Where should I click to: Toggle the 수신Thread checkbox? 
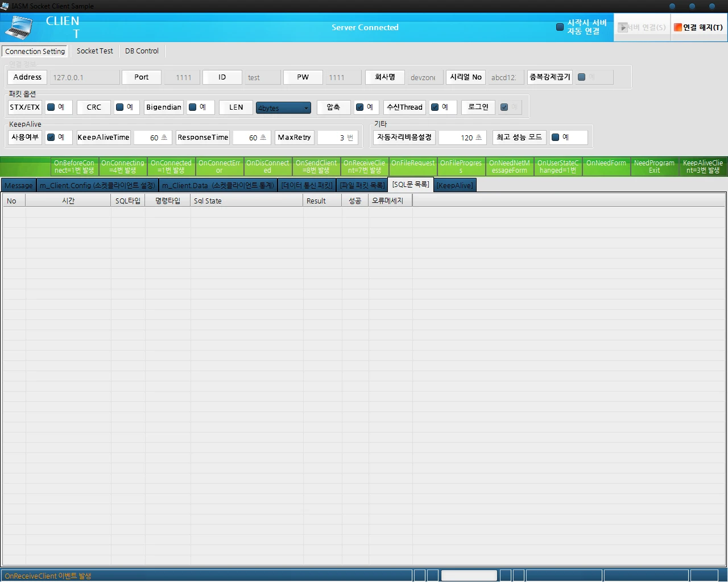[435, 107]
